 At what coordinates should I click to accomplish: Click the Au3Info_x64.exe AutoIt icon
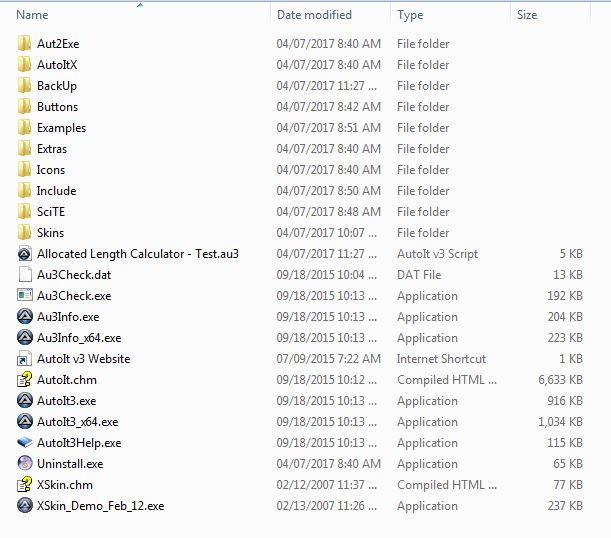(25, 337)
